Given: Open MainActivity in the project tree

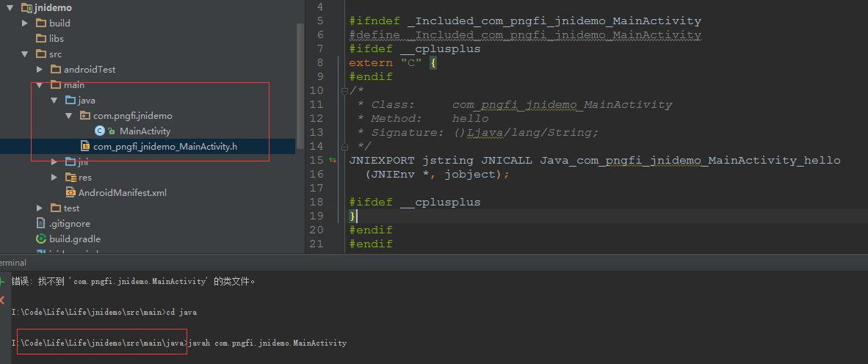Looking at the screenshot, I should coord(145,131).
